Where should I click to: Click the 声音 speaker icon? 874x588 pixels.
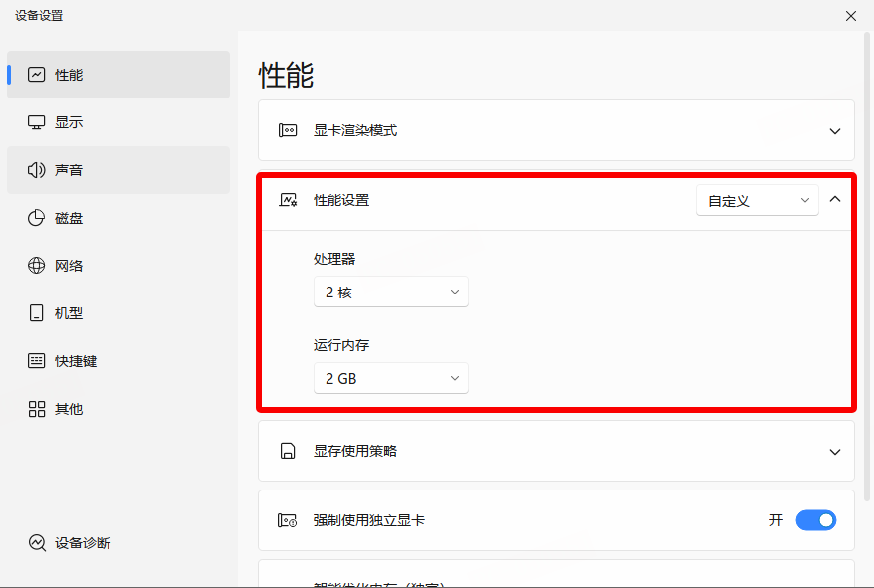(37, 170)
